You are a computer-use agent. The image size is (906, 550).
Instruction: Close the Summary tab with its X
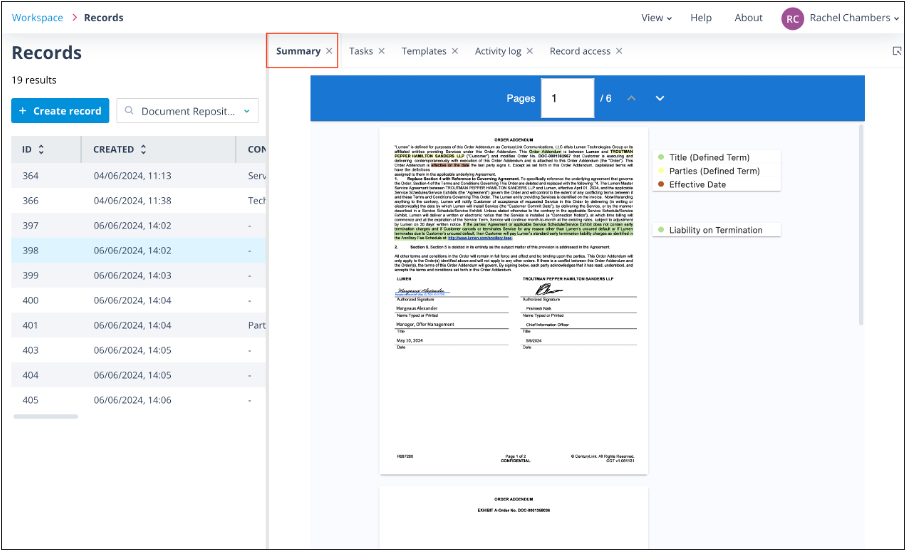click(329, 51)
